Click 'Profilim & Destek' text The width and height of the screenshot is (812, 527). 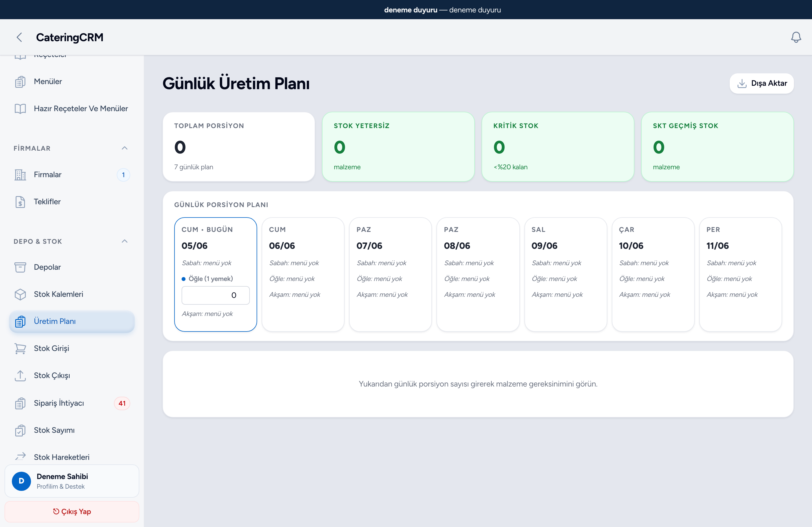[x=61, y=486]
